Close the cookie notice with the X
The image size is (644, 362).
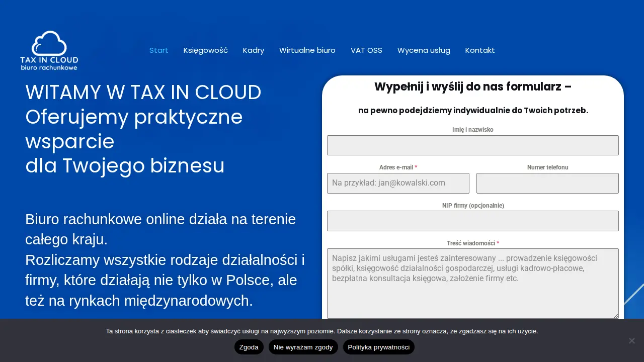(631, 340)
